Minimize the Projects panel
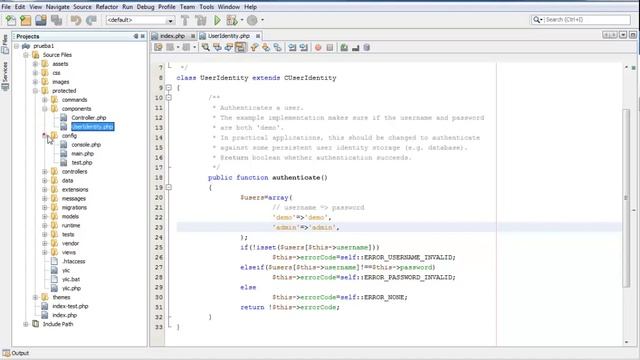The image size is (640, 360). pyautogui.click(x=136, y=36)
